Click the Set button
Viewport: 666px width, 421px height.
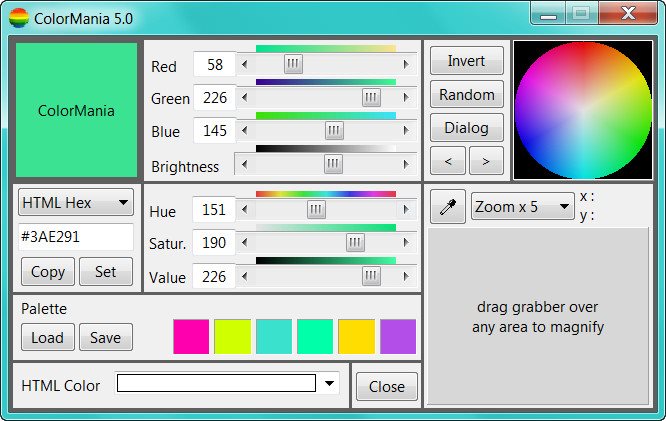pos(106,271)
